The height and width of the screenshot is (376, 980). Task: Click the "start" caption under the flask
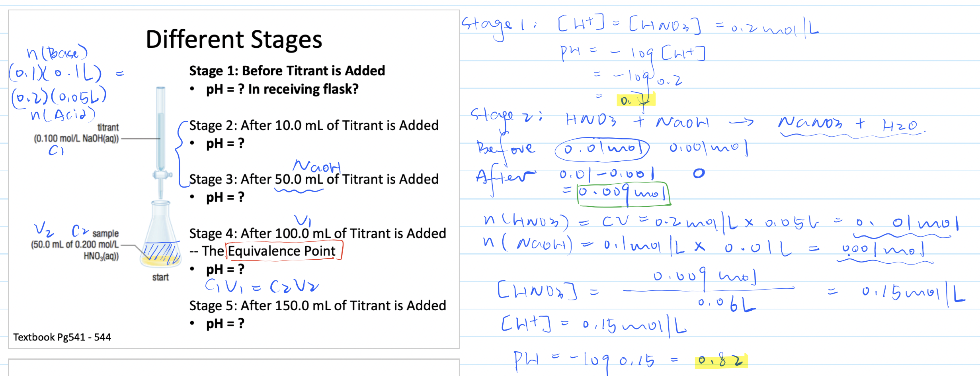[x=160, y=277]
